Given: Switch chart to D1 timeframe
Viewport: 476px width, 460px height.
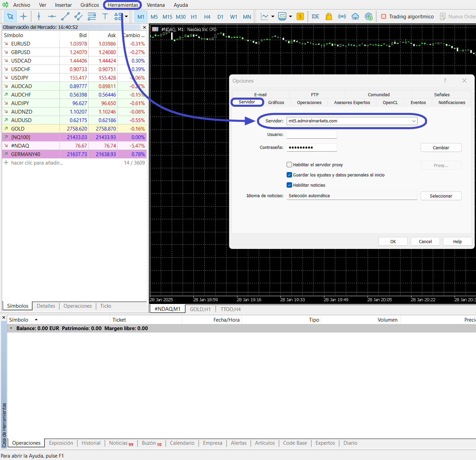Looking at the screenshot, I should [x=220, y=17].
